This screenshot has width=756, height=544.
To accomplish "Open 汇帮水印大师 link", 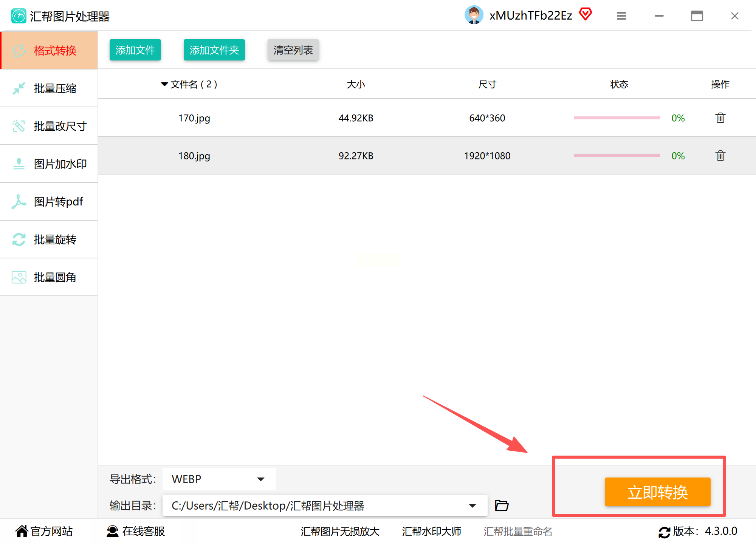I will 431,532.
